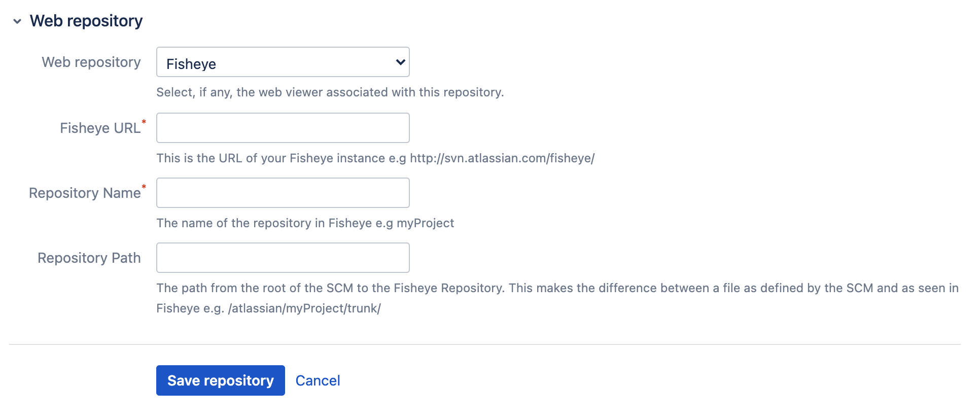980x420 pixels.
Task: Click inside the Fisheye URL field
Action: point(283,127)
